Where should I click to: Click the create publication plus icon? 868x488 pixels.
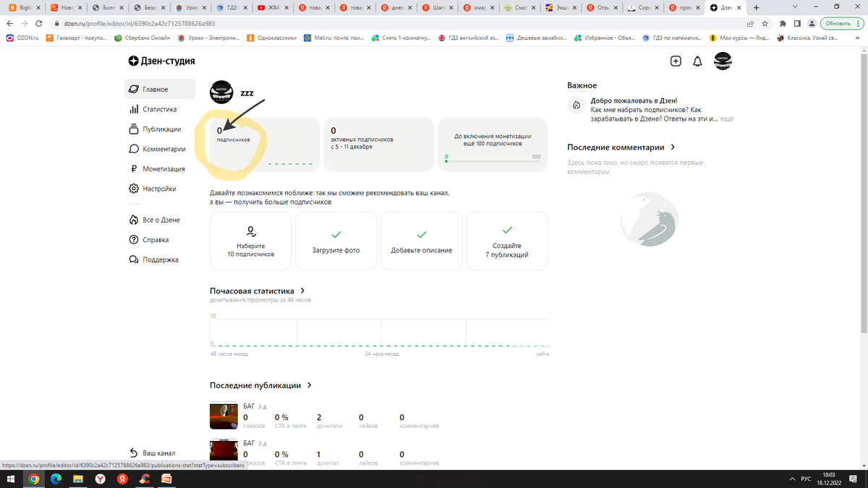[x=676, y=61]
